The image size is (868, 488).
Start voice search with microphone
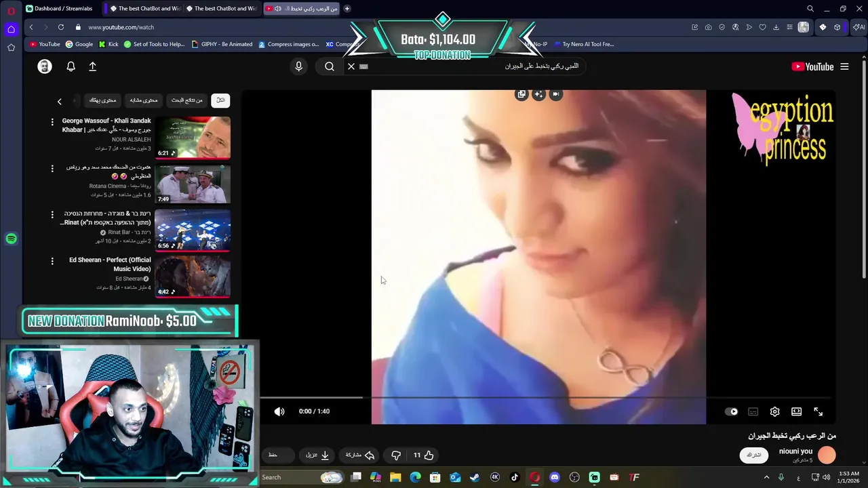(x=298, y=66)
